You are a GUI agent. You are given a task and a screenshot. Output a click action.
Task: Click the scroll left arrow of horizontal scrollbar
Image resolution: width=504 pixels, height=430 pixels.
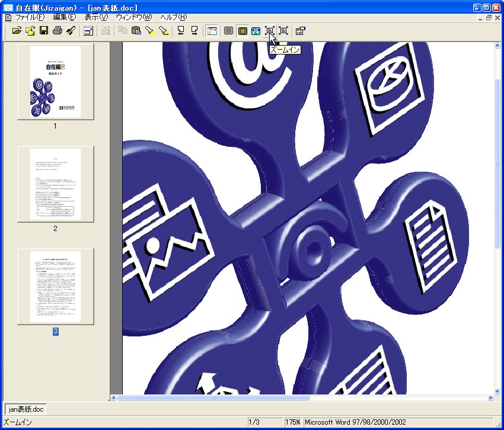(113, 397)
